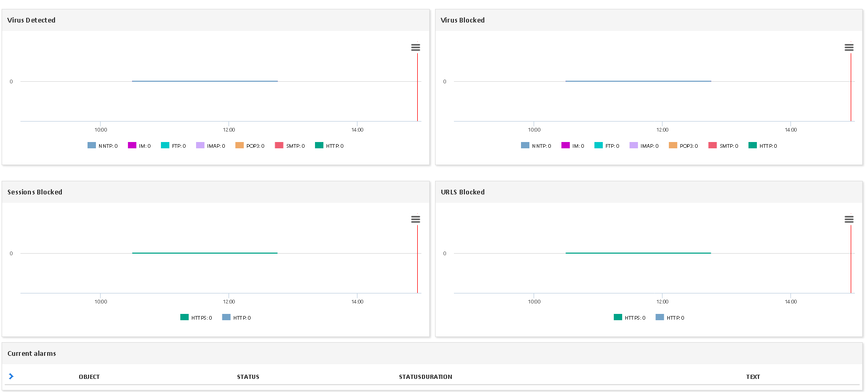The height and width of the screenshot is (392, 868).
Task: Click IMAP color swatch in Virus Detected legend
Action: pos(200,146)
